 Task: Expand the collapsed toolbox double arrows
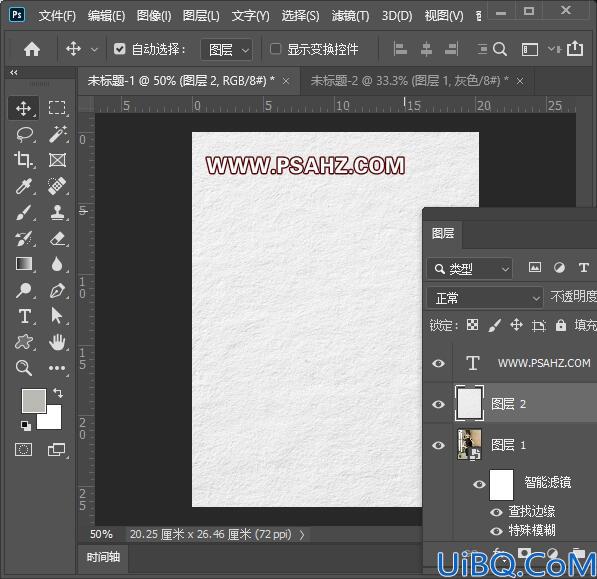point(14,72)
